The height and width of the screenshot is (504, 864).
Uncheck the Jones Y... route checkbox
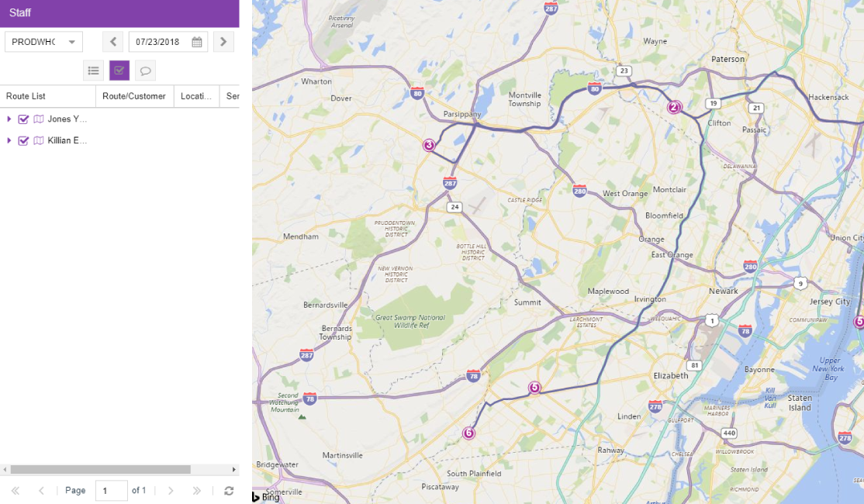pyautogui.click(x=23, y=119)
